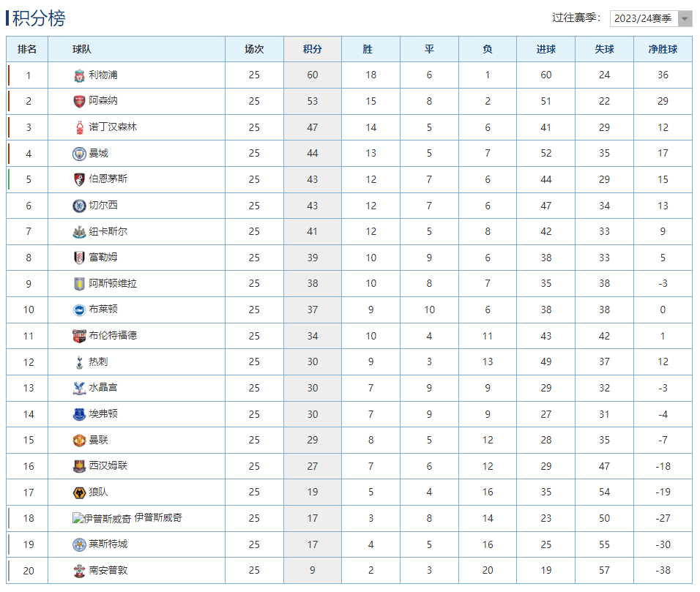点击布莱顿队徽图标
The width and height of the screenshot is (700, 592).
tap(79, 310)
